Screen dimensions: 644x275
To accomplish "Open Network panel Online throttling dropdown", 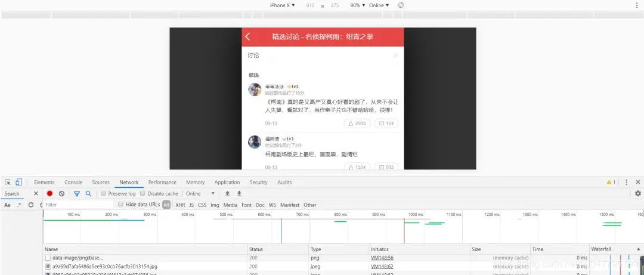I will pyautogui.click(x=200, y=194).
